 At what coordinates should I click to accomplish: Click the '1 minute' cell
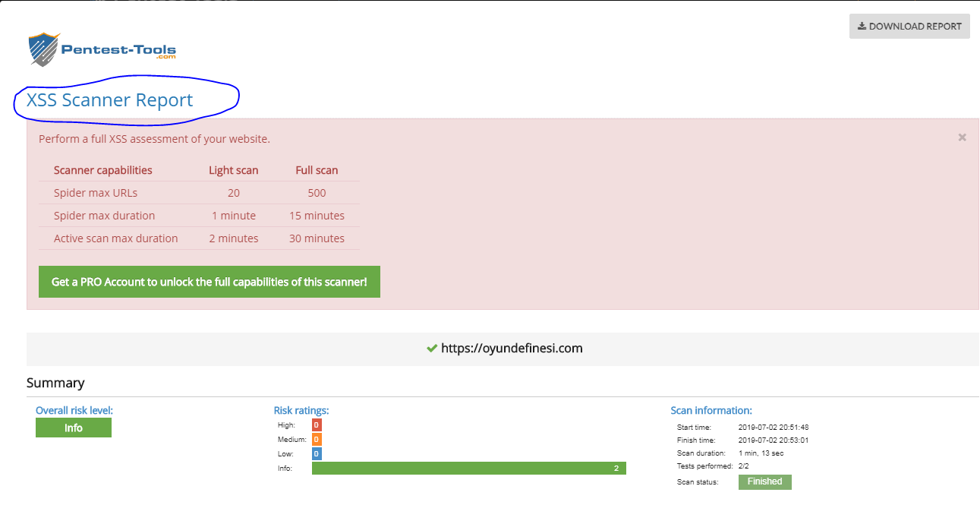(234, 216)
